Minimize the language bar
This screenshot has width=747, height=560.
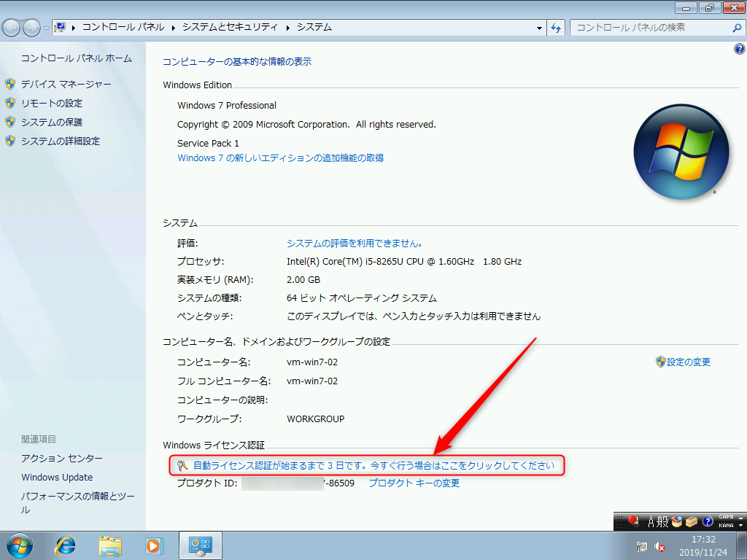click(x=741, y=517)
